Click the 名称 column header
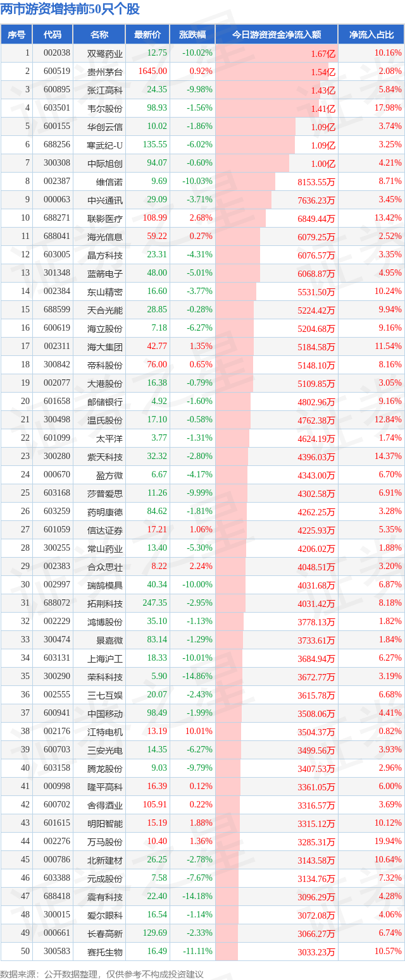 pyautogui.click(x=99, y=35)
